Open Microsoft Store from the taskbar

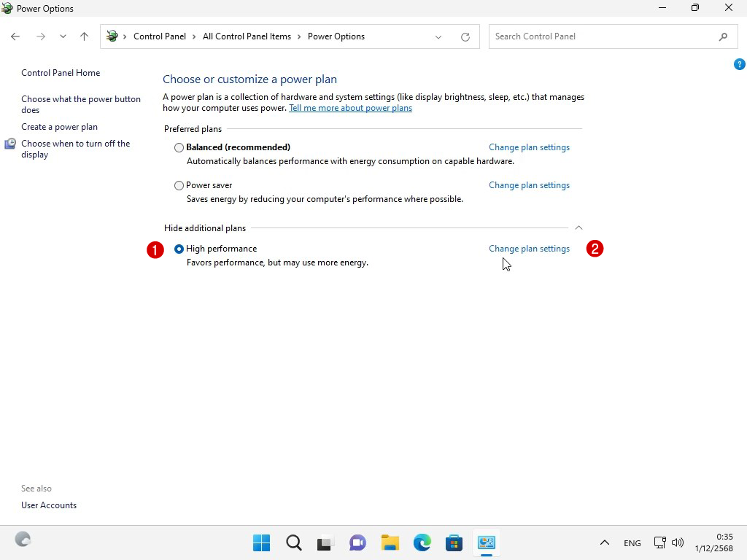[x=454, y=542]
